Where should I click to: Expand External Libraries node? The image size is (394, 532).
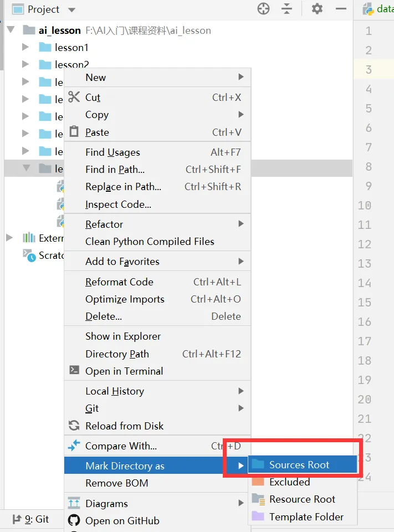(x=9, y=238)
